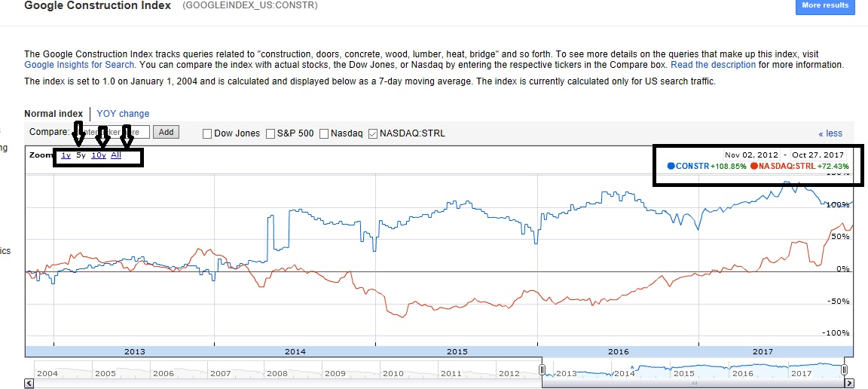Viewport: 868px width, 389px height.
Task: Set chart zoom to 1y
Action: 66,155
